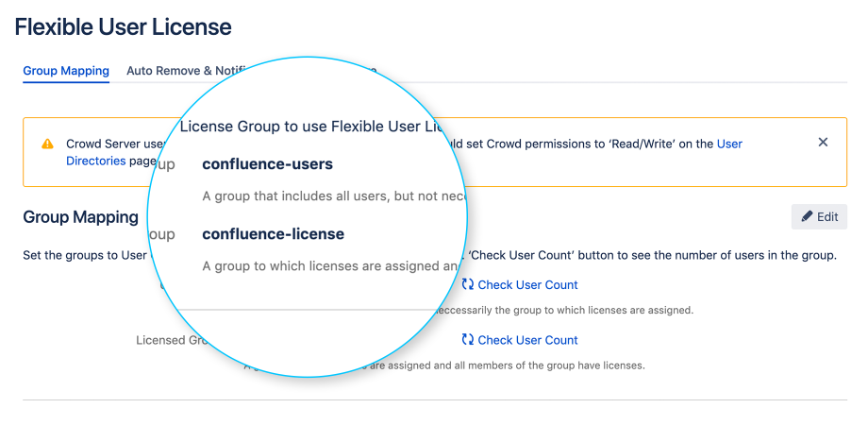Select the confluence-users group name
Viewport: 868px width, 425px height.
tap(267, 164)
